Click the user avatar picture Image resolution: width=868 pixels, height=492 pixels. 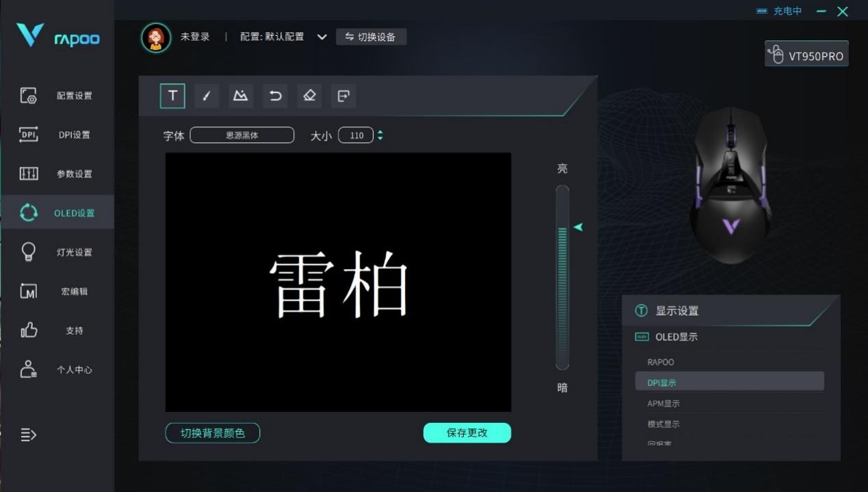(x=156, y=38)
